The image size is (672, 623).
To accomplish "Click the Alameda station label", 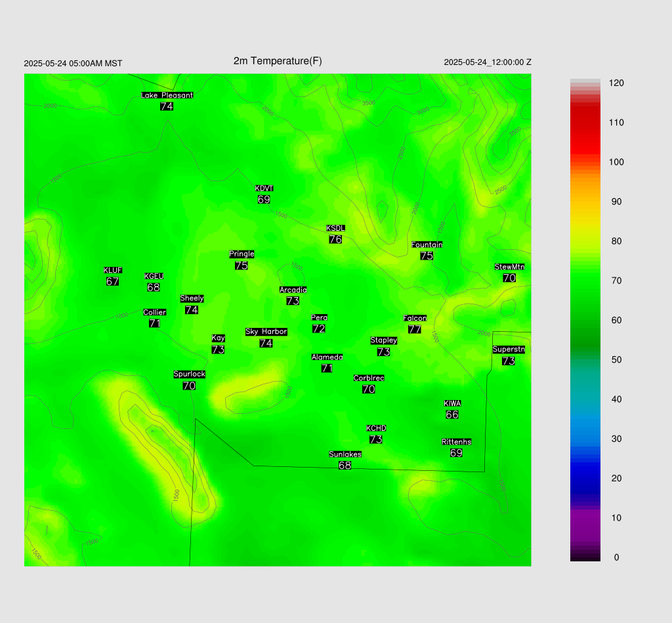I will pos(327,357).
